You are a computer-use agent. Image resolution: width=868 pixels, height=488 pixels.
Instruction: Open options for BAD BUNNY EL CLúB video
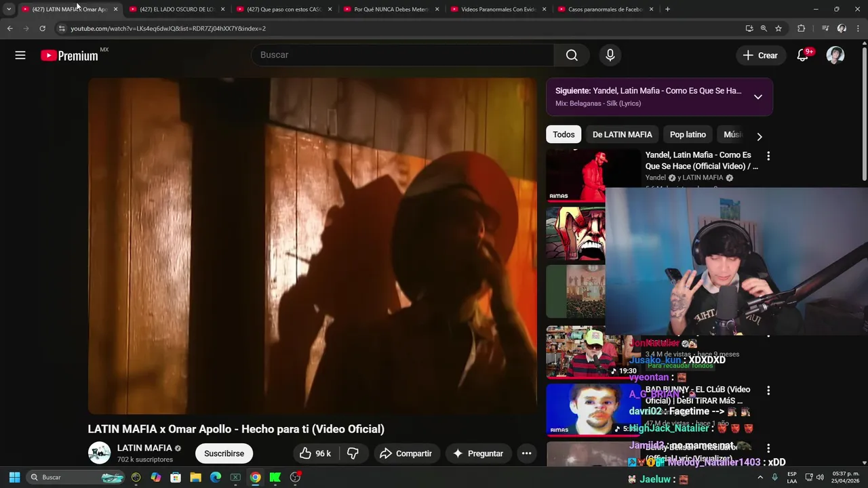tap(768, 390)
